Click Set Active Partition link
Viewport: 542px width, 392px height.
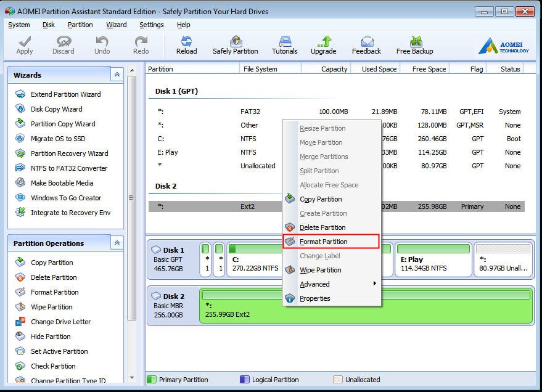click(x=59, y=351)
